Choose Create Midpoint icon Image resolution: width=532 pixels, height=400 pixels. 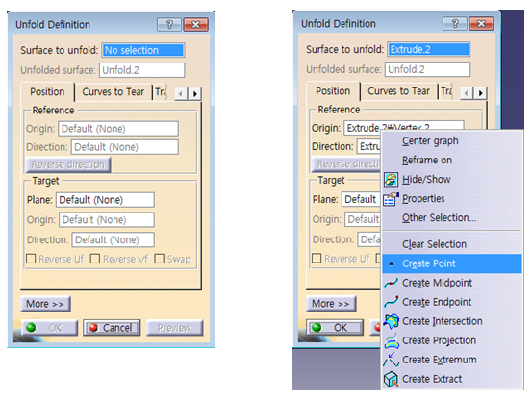point(391,283)
